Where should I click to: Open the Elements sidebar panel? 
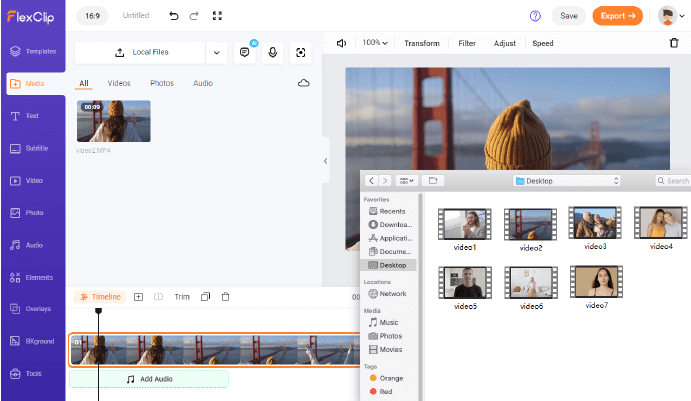pos(31,278)
